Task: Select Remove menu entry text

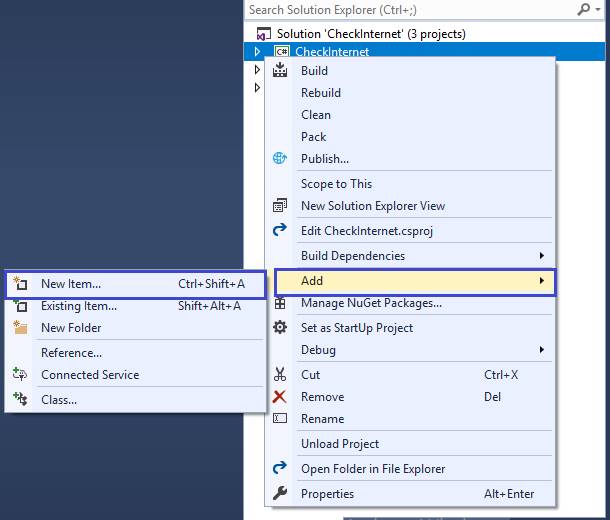Action: tap(323, 397)
